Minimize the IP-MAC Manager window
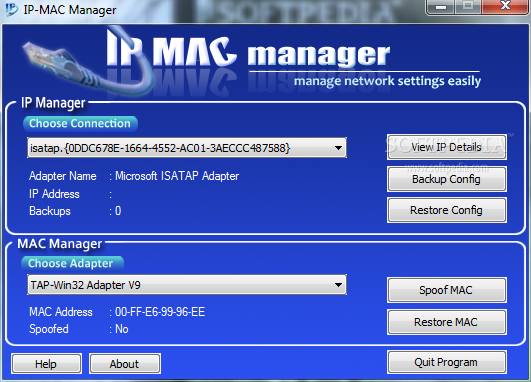 tap(440, 7)
